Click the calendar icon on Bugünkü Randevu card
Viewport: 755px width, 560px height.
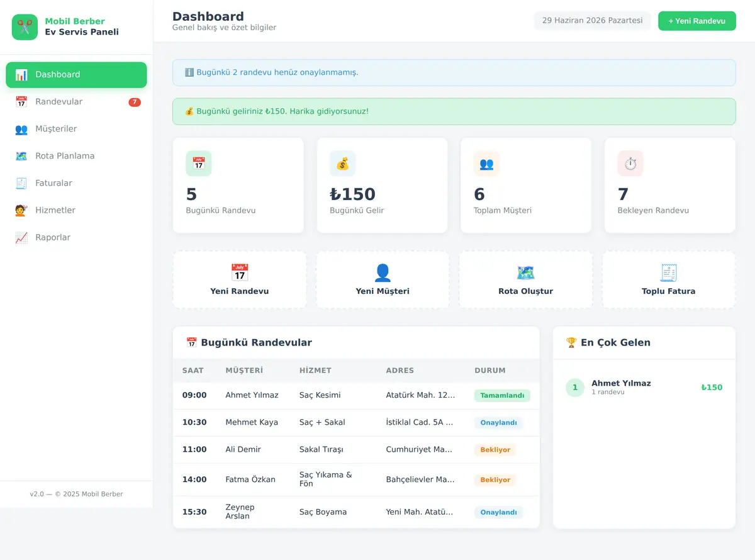point(199,164)
